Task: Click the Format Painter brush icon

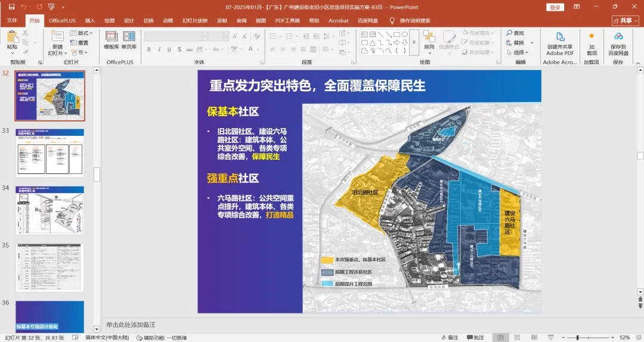Action: click(x=25, y=52)
